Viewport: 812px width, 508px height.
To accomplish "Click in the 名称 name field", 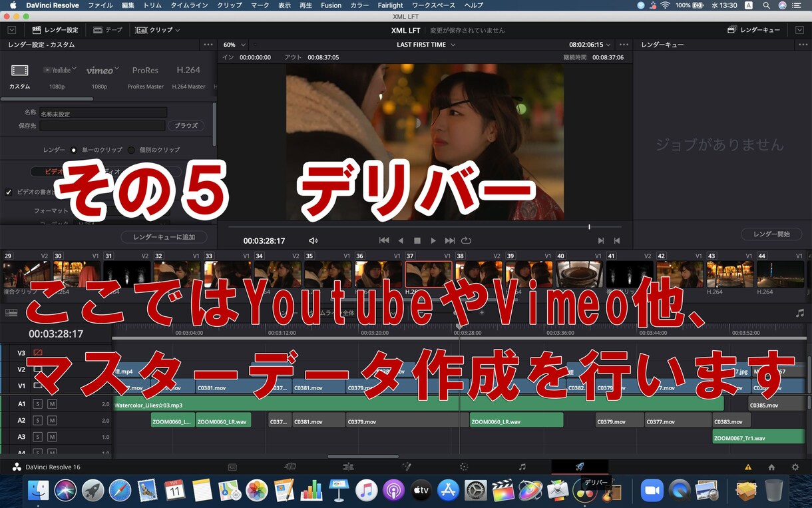I will point(103,113).
